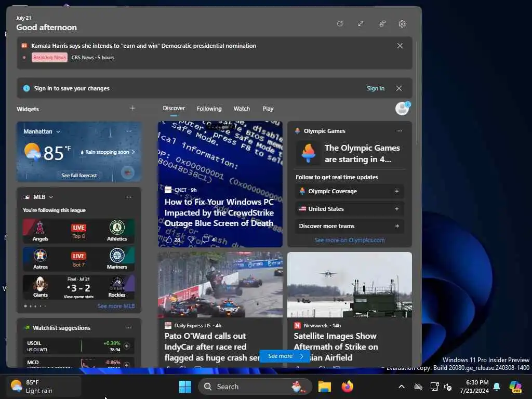This screenshot has height=399, width=532.
Task: Dismiss the Kamala Harris breaking news banner
Action: [400, 46]
